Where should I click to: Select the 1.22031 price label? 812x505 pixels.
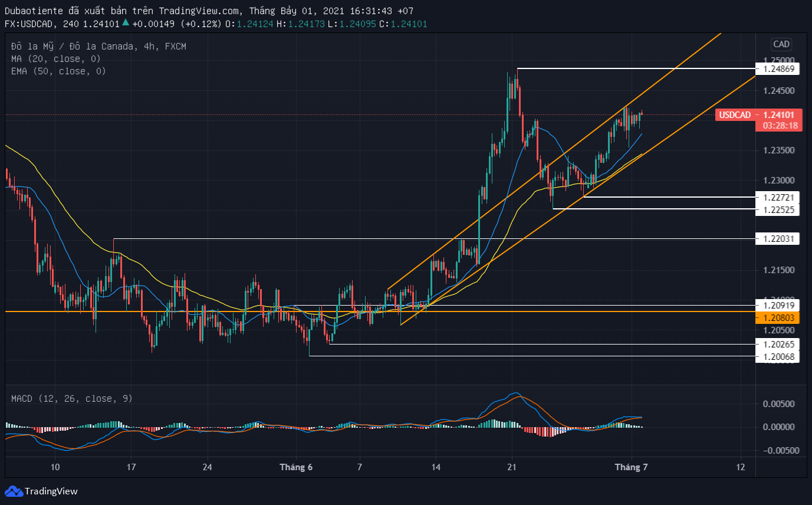777,239
